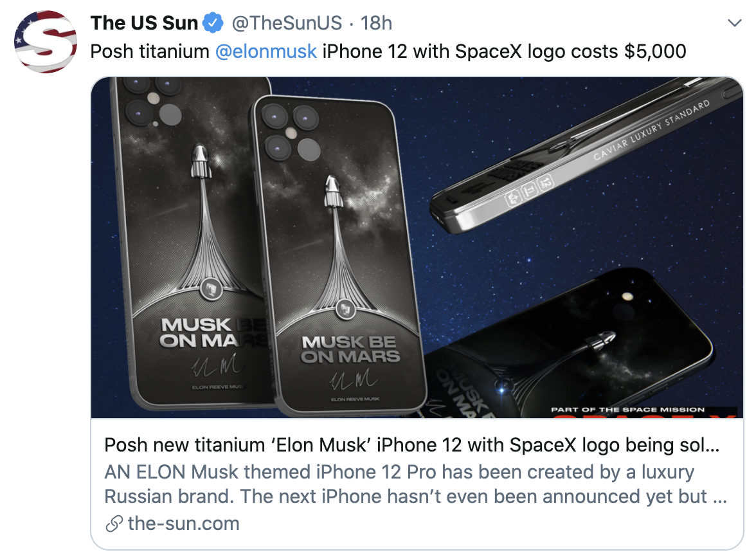The width and height of the screenshot is (756, 557).
Task: Click the signature on the middle phone
Action: point(346,381)
